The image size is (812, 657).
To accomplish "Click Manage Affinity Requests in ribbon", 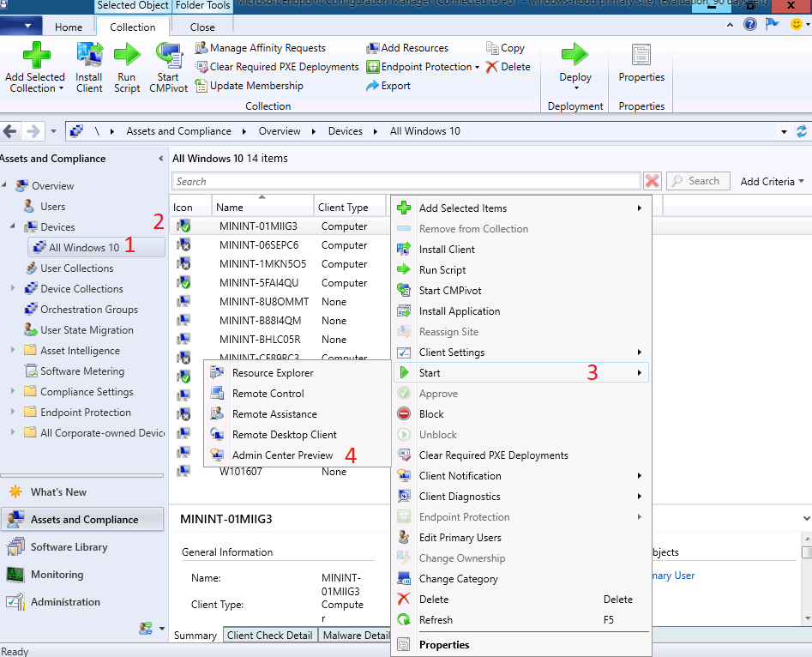I will click(261, 48).
